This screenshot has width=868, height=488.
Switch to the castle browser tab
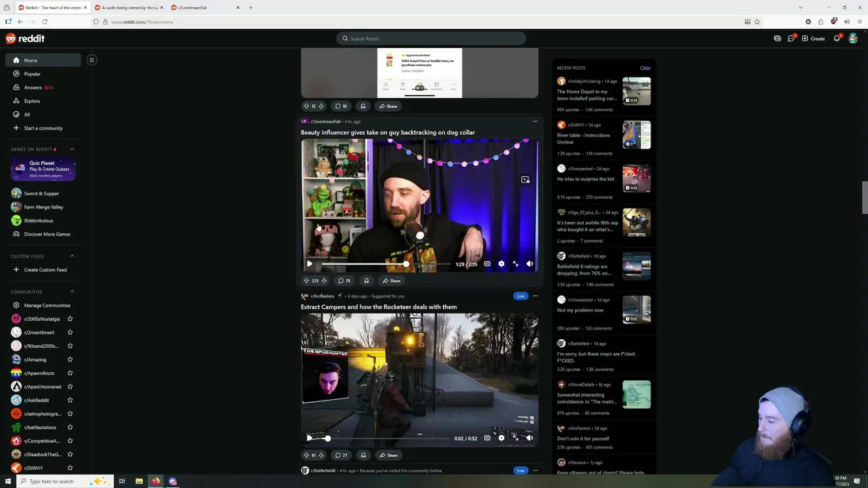128,7
